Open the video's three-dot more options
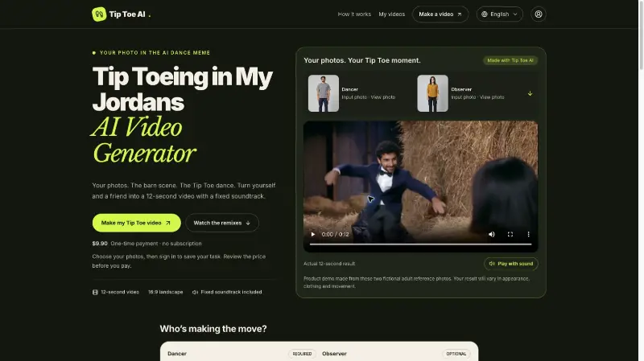The width and height of the screenshot is (644, 361). coord(529,234)
